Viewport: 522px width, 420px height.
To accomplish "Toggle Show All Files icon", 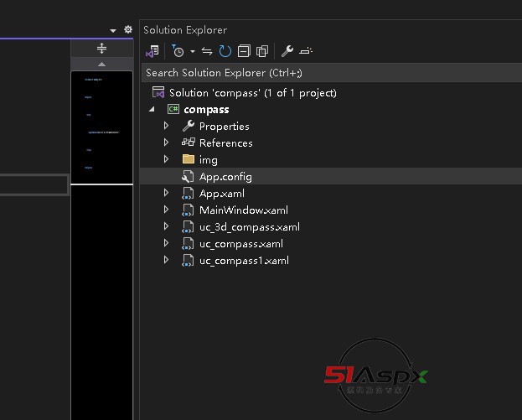I will pyautogui.click(x=262, y=51).
